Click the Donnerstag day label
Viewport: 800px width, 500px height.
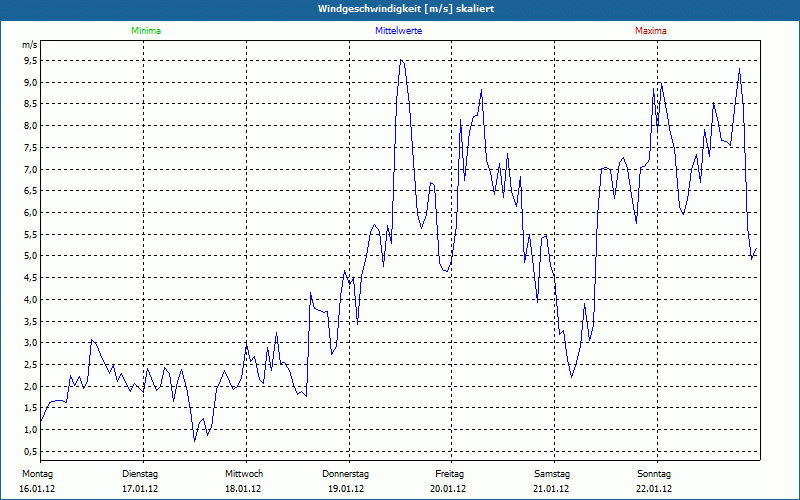coord(345,474)
